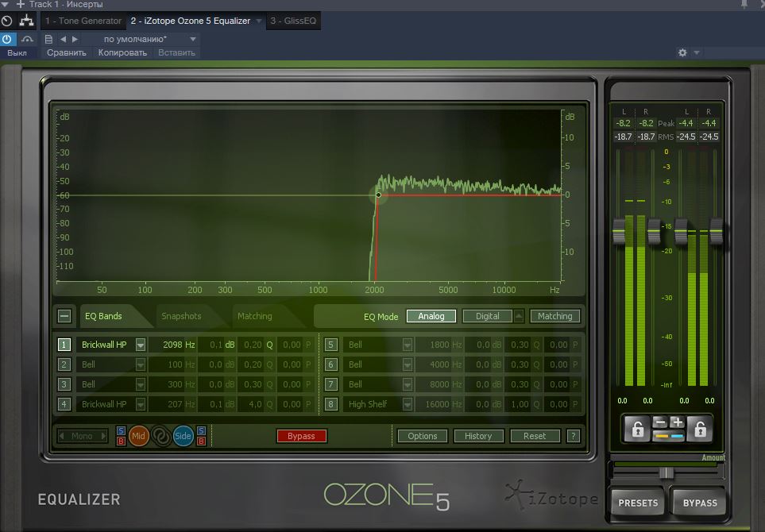The height and width of the screenshot is (532, 765).
Task: Expand the preset dropdown labeled по умолчанию
Action: click(193, 38)
